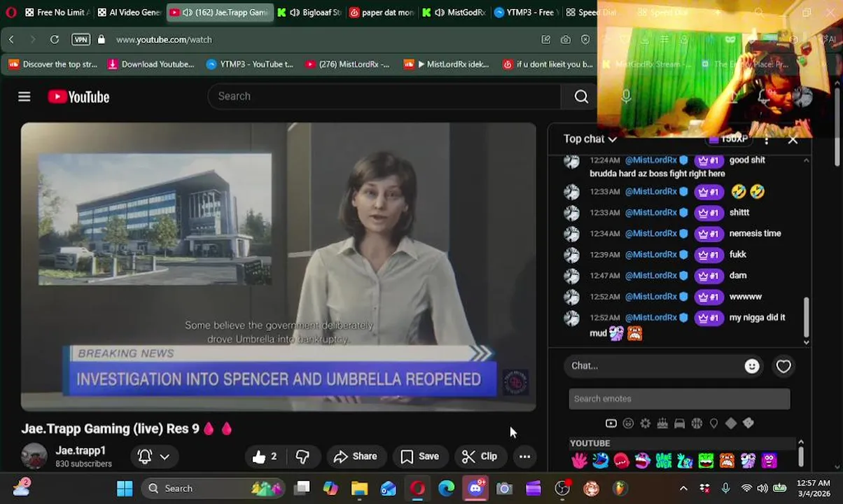Switch to Bigloaaf browser tab
This screenshot has width=843, height=504.
[x=309, y=12]
